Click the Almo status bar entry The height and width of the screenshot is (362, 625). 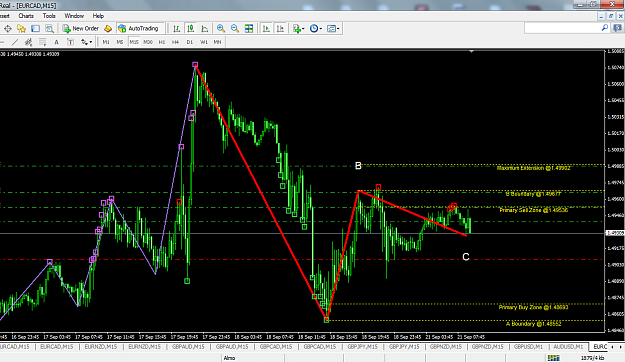point(229,358)
